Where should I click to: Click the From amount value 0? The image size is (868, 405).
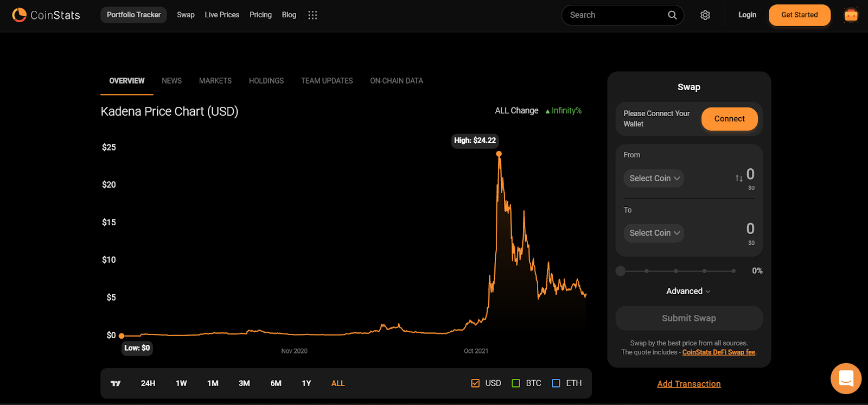(x=750, y=174)
